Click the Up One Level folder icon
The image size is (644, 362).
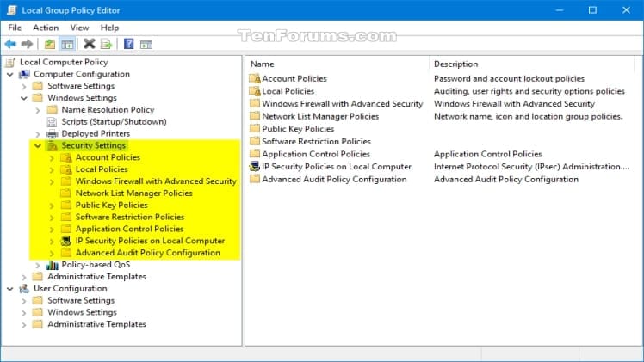pyautogui.click(x=50, y=44)
